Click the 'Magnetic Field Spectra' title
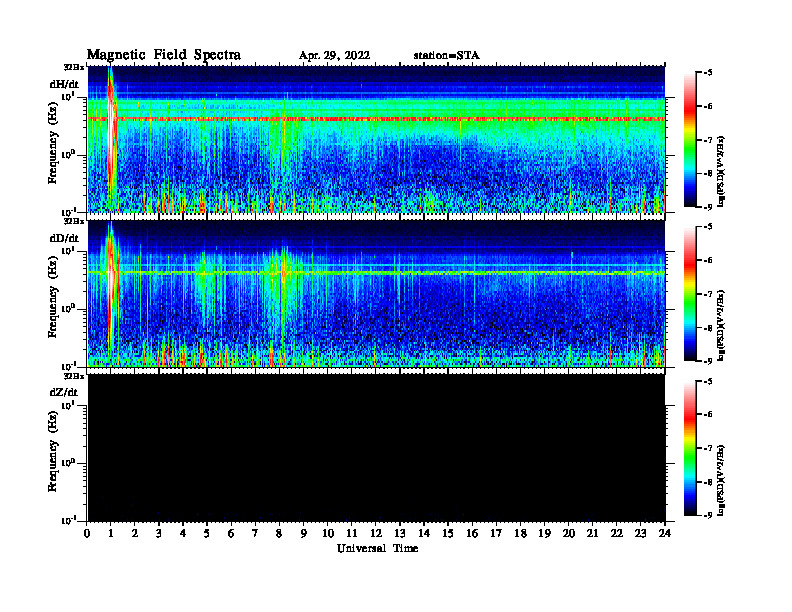 point(164,55)
